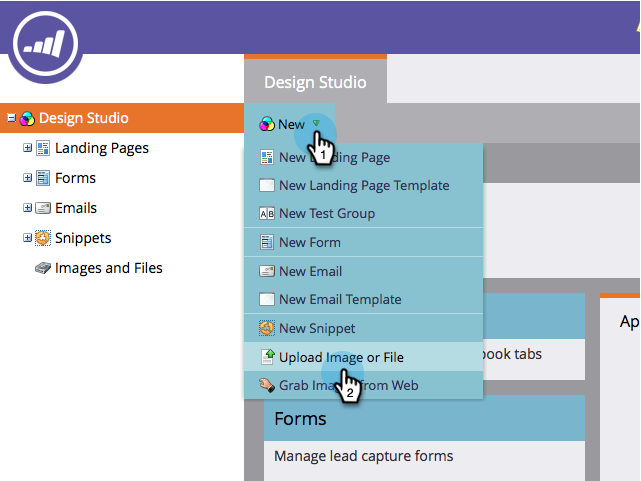Expand the Forms folder
641x481 pixels.
pos(27,178)
